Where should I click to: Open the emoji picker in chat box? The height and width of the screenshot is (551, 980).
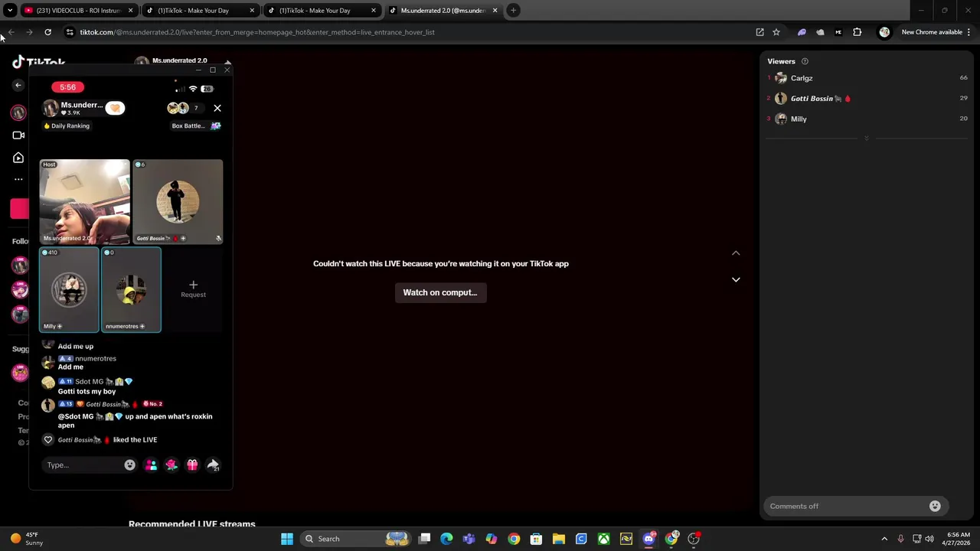[x=129, y=465]
